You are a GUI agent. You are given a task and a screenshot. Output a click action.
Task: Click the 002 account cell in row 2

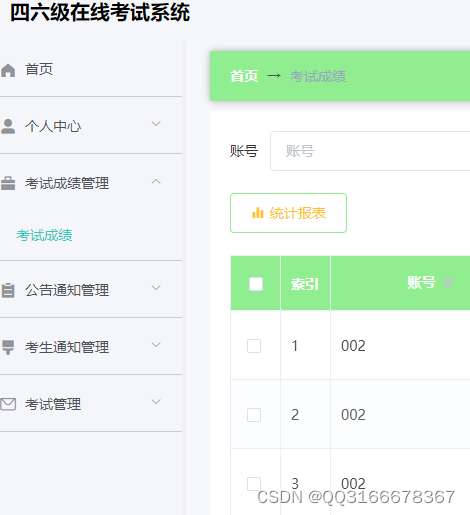pyautogui.click(x=353, y=415)
